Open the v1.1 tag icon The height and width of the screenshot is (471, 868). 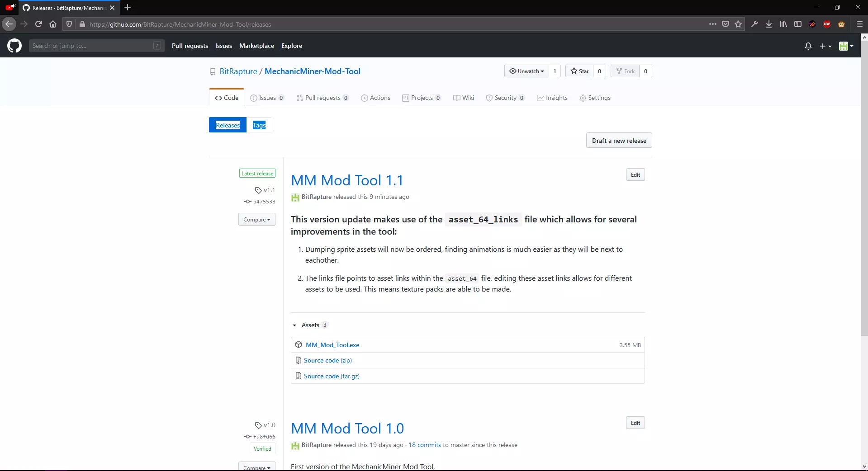[258, 190]
